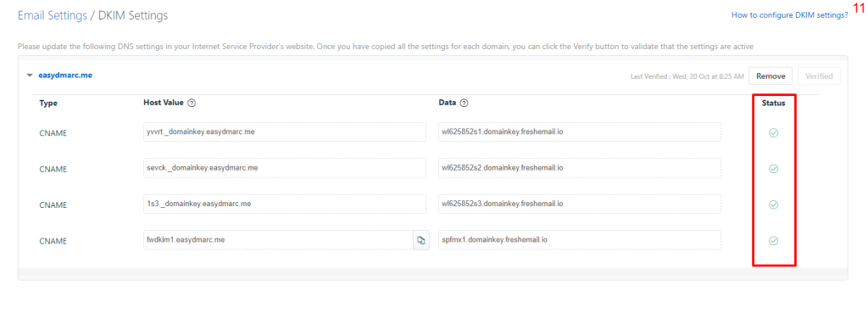The image size is (868, 325).
Task: Click the Status column header
Action: pyautogui.click(x=773, y=103)
